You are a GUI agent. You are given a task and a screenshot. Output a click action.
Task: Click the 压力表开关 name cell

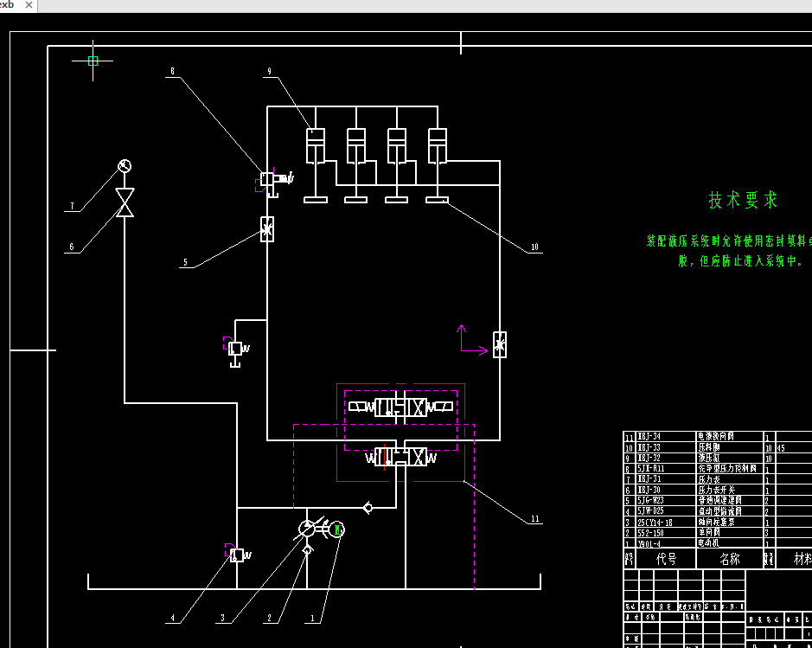[x=730, y=490]
